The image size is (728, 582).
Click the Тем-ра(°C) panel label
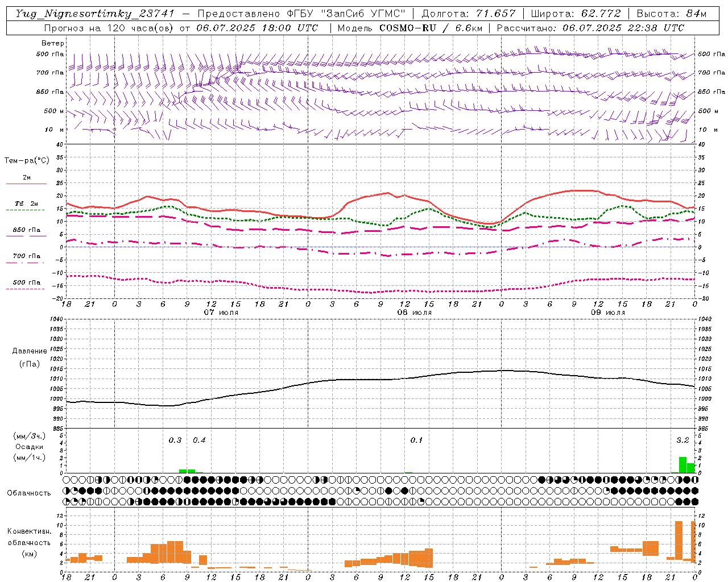tap(27, 161)
